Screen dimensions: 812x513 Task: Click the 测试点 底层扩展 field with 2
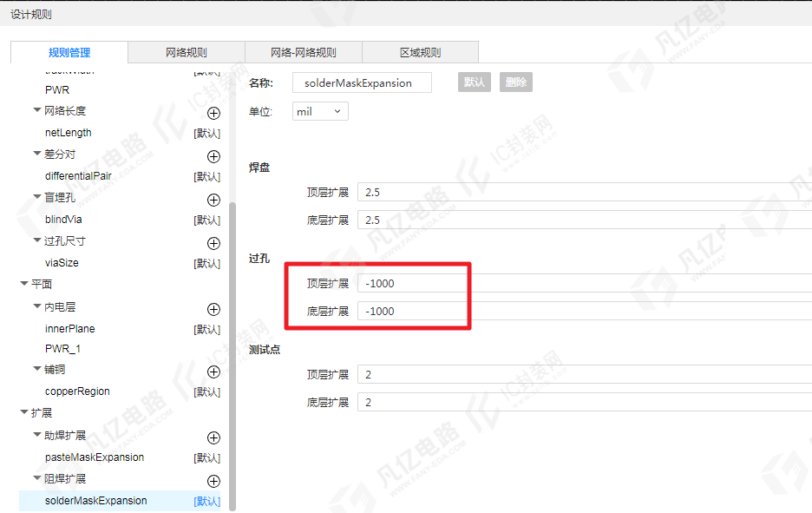coord(585,403)
